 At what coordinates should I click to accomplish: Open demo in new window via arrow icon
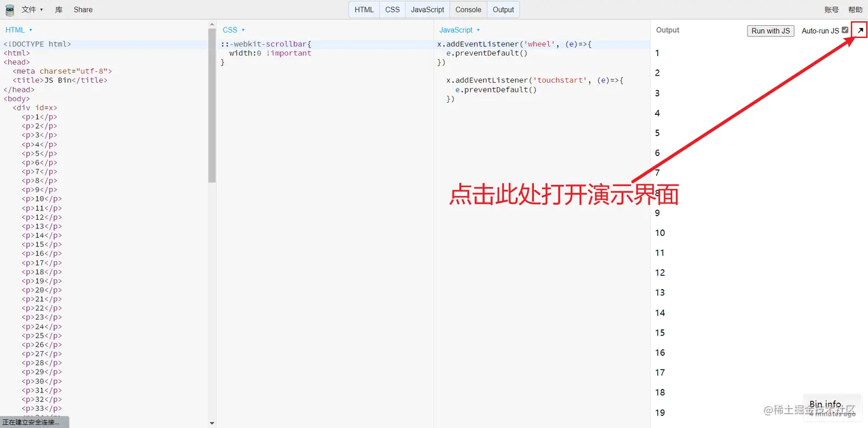pos(859,30)
